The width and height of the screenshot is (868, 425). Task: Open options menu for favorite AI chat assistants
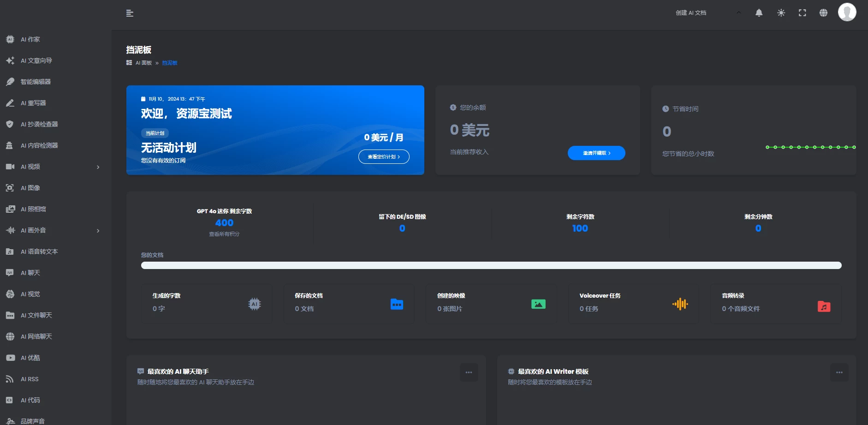pyautogui.click(x=469, y=372)
